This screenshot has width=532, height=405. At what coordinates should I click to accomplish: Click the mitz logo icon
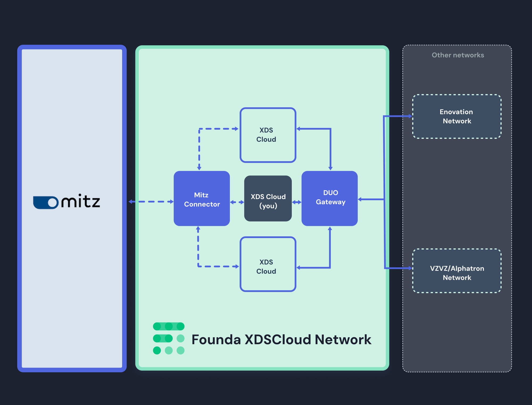pos(45,202)
